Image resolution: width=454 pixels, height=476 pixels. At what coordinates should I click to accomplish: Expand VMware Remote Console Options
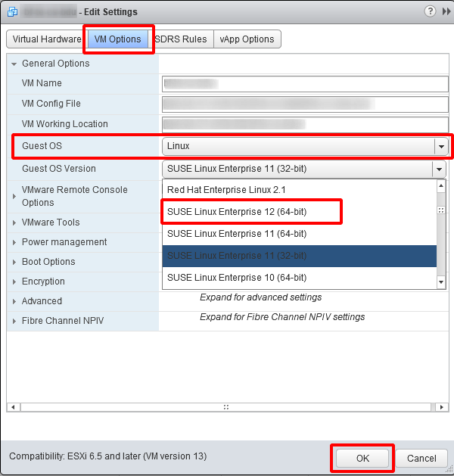click(14, 197)
